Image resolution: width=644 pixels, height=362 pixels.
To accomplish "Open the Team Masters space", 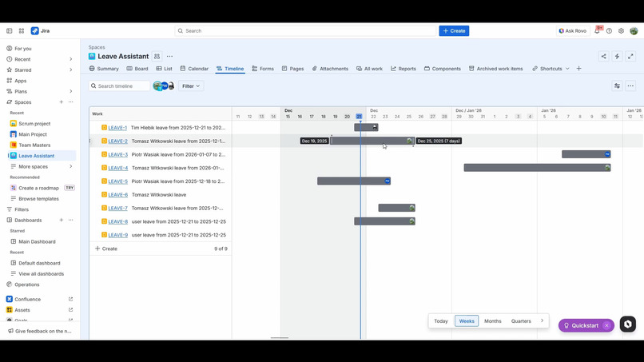I will (34, 145).
